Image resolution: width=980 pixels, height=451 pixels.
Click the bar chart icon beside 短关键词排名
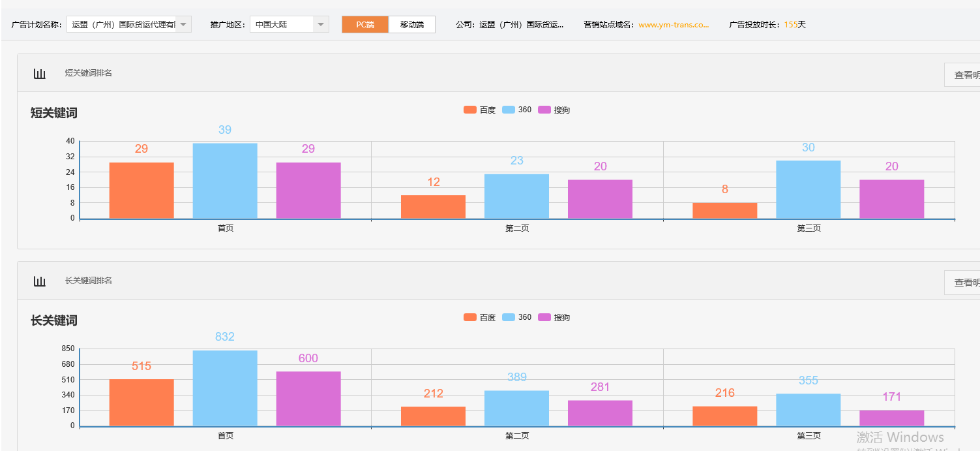[x=39, y=73]
